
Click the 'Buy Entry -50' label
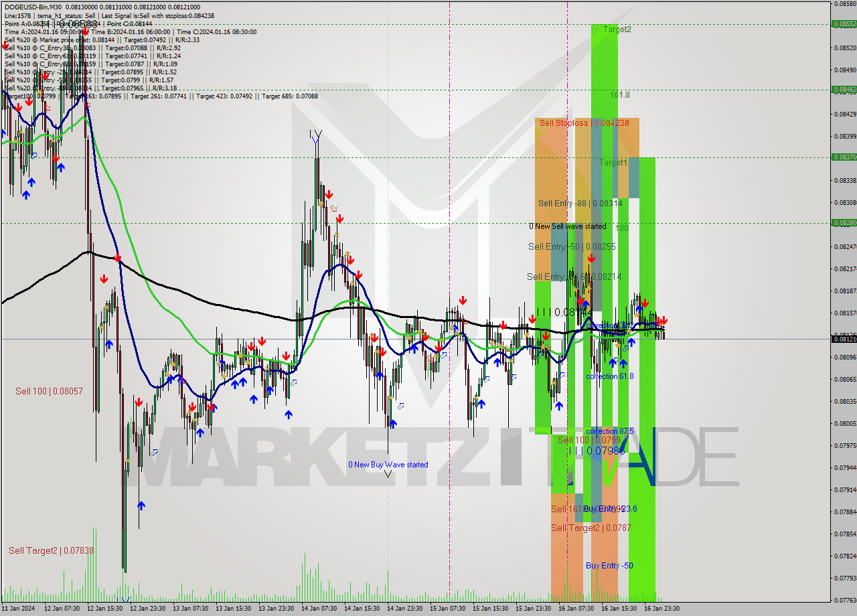point(609,566)
